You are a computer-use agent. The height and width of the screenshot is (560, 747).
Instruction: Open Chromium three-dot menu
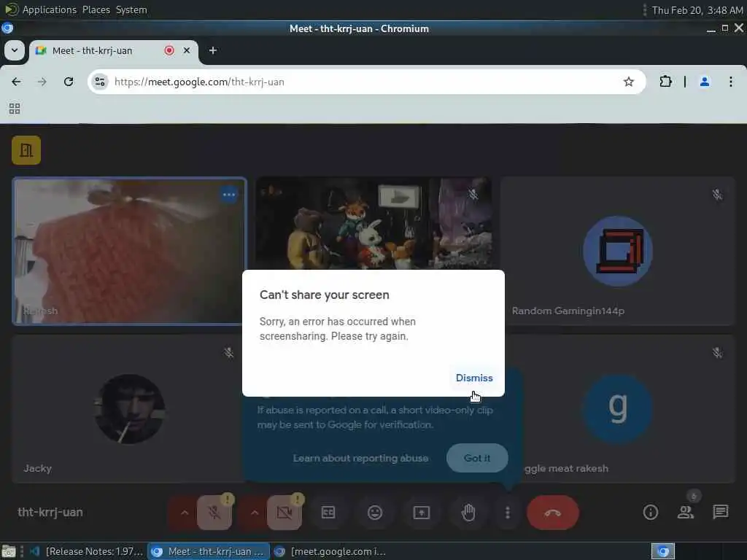[x=731, y=82]
